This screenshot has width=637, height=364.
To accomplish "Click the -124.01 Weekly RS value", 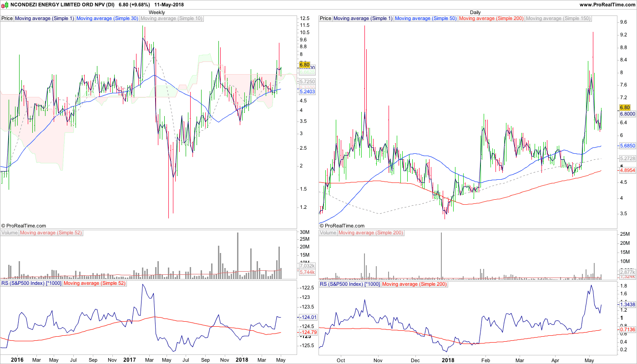I will click(308, 317).
